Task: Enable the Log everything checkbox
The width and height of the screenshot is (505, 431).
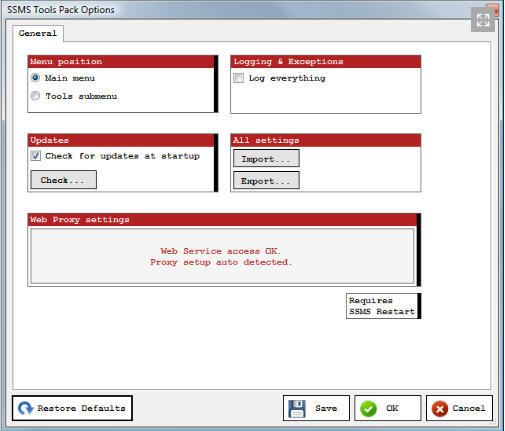Action: 239,78
